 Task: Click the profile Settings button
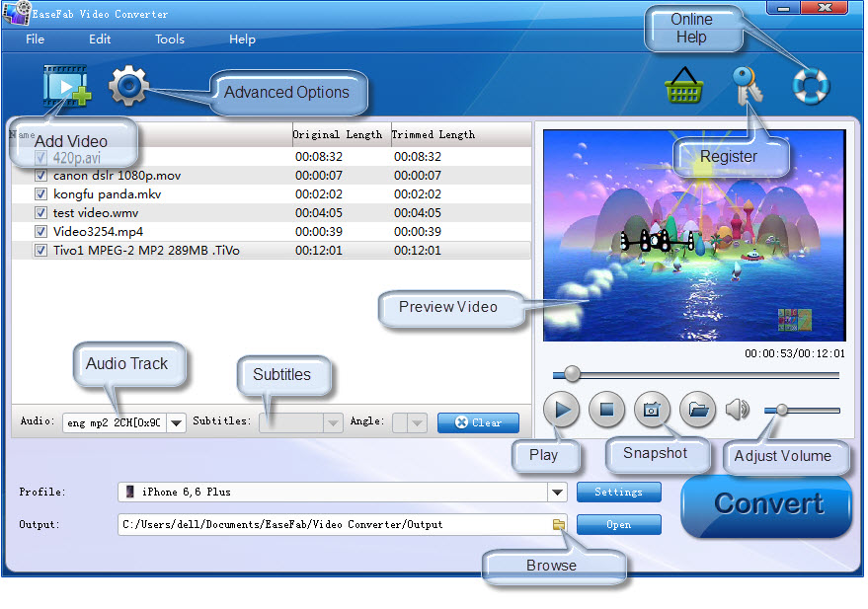[618, 492]
